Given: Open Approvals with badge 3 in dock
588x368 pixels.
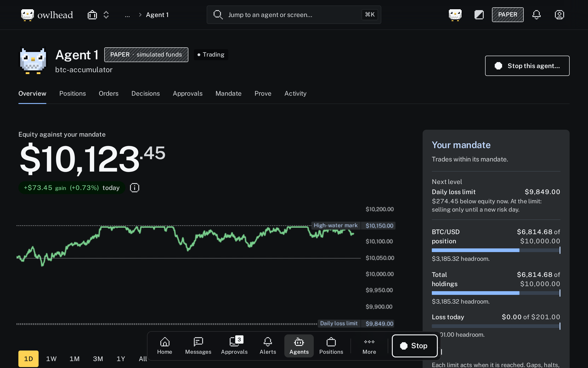Looking at the screenshot, I should pos(234,346).
